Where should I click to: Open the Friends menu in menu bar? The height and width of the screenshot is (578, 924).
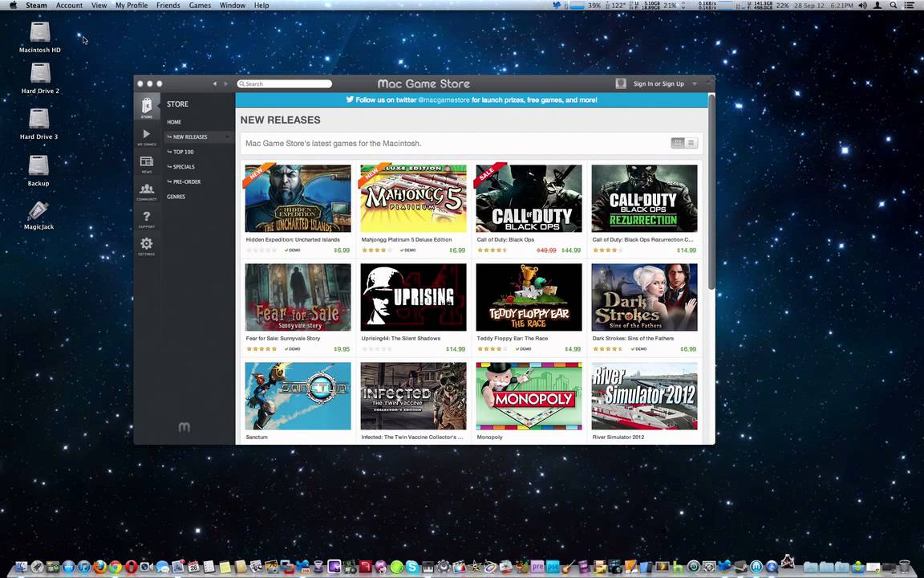click(x=168, y=6)
